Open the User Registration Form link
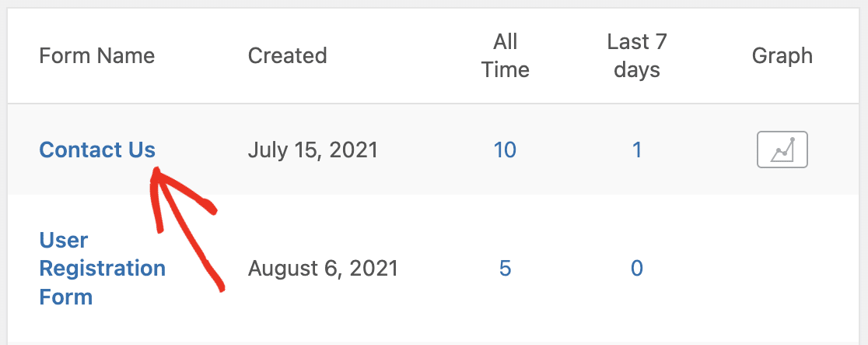The width and height of the screenshot is (868, 345). point(103,269)
